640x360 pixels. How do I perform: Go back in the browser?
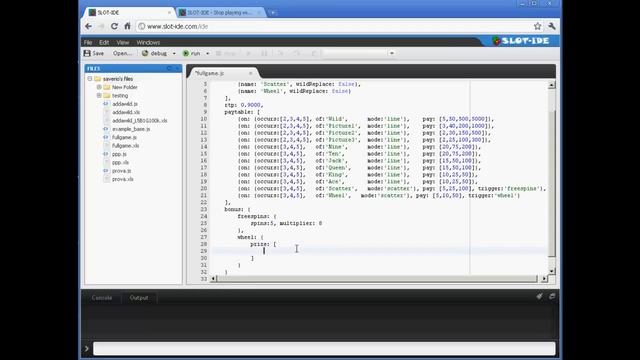pyautogui.click(x=89, y=26)
